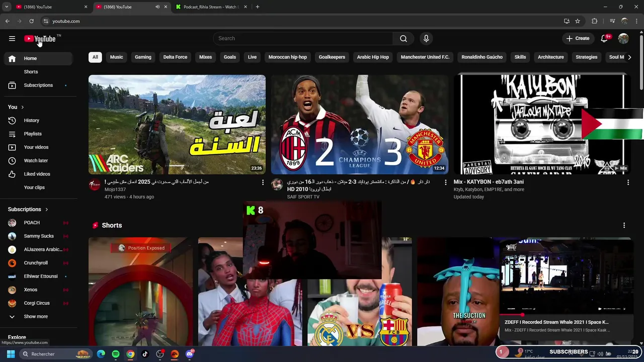This screenshot has height=362, width=644.
Task: Click the search magnifier button
Action: [x=404, y=38]
